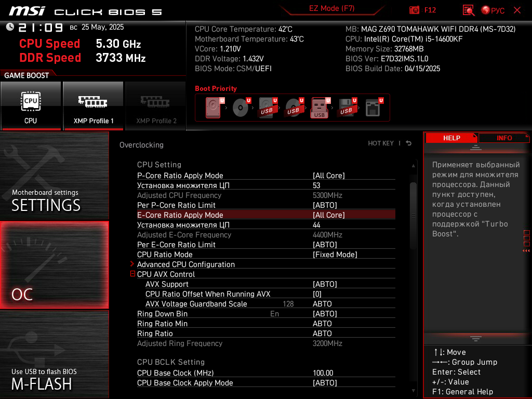Click the clock icon beside the time

(x=10, y=27)
